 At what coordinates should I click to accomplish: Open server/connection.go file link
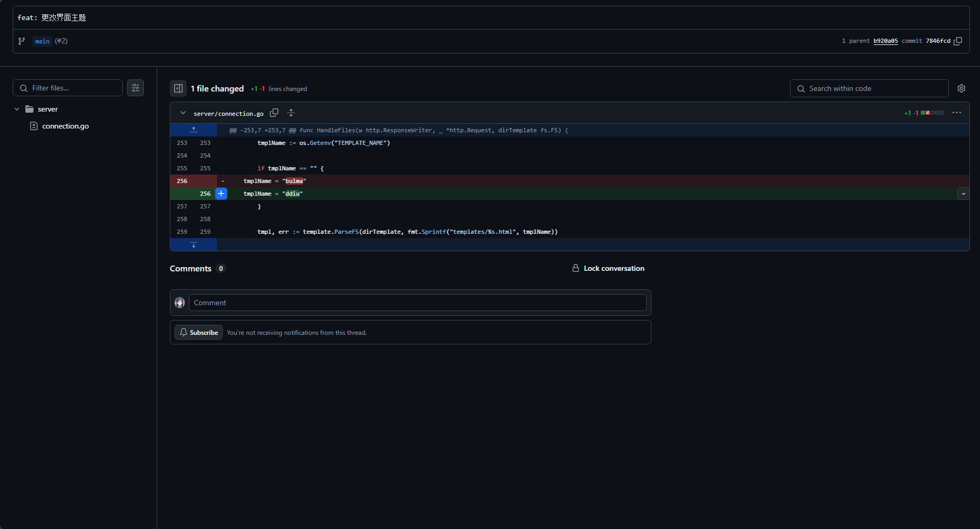[229, 113]
